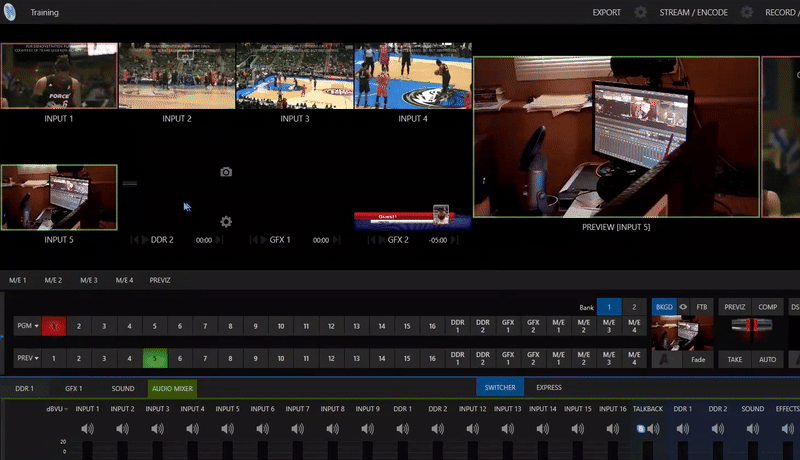
Task: Switch to the M/E 1 tab
Action: (x=18, y=280)
